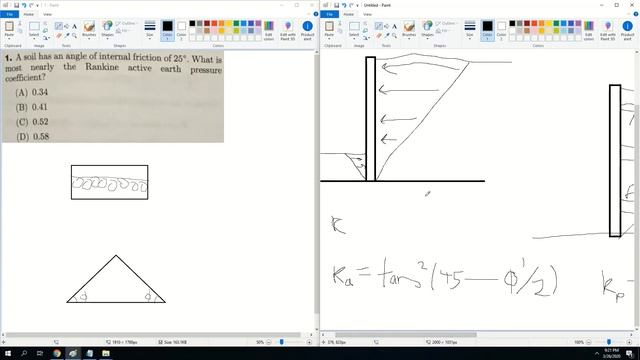This screenshot has height=360, width=640.
Task: Pick green swatch in right Paint palette
Action: point(556,24)
